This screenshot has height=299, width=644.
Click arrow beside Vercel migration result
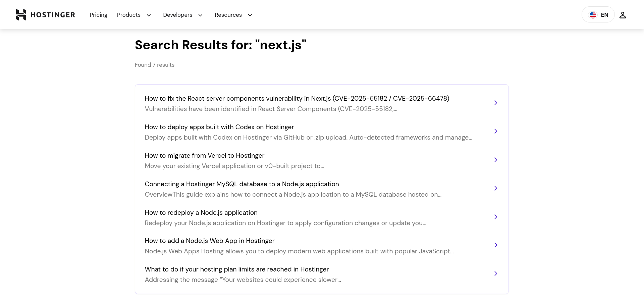pos(496,160)
